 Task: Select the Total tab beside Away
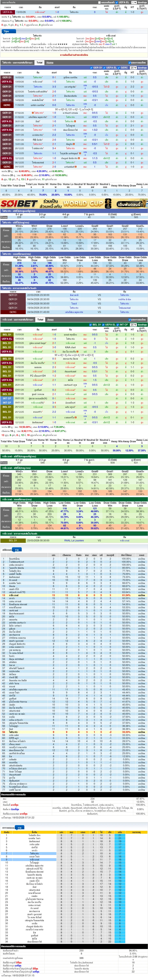tap(40, 320)
